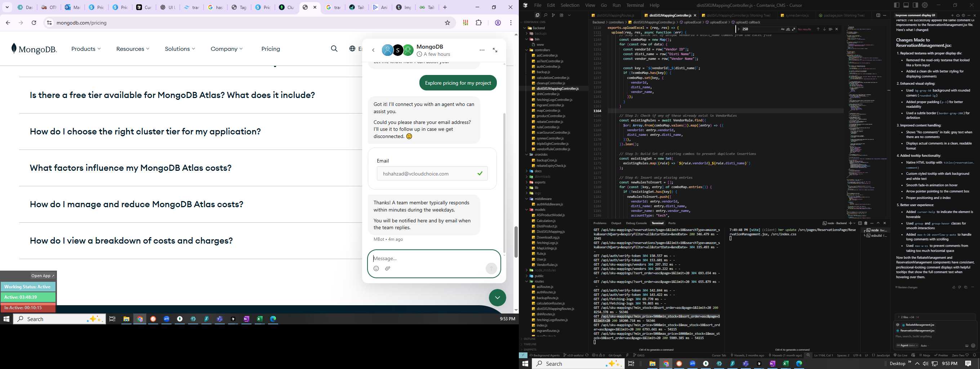Go back arrow in MongoDB chat widget
This screenshot has width=980, height=369.
(x=373, y=50)
